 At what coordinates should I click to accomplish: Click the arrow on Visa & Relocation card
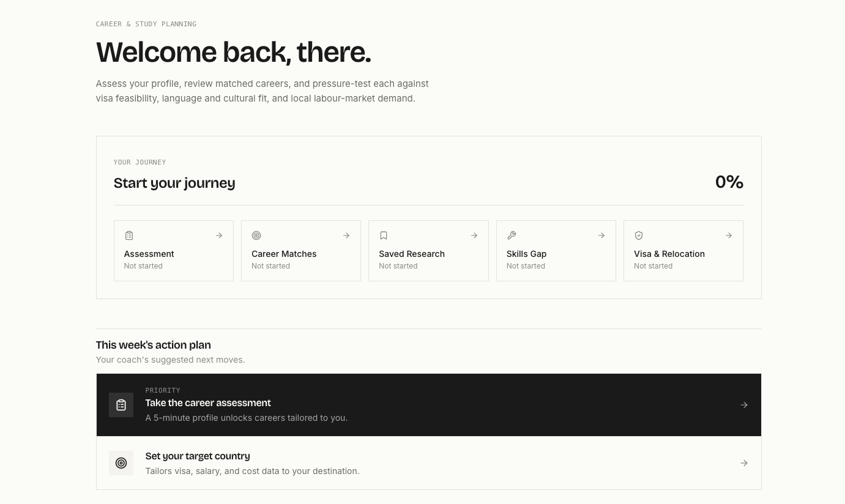(x=729, y=235)
